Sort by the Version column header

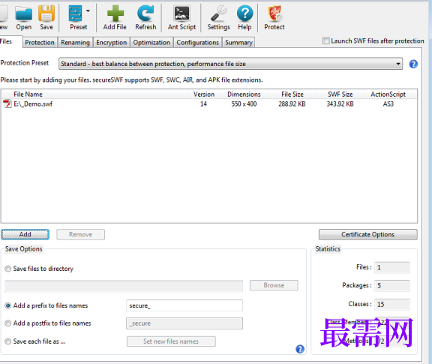tap(204, 94)
